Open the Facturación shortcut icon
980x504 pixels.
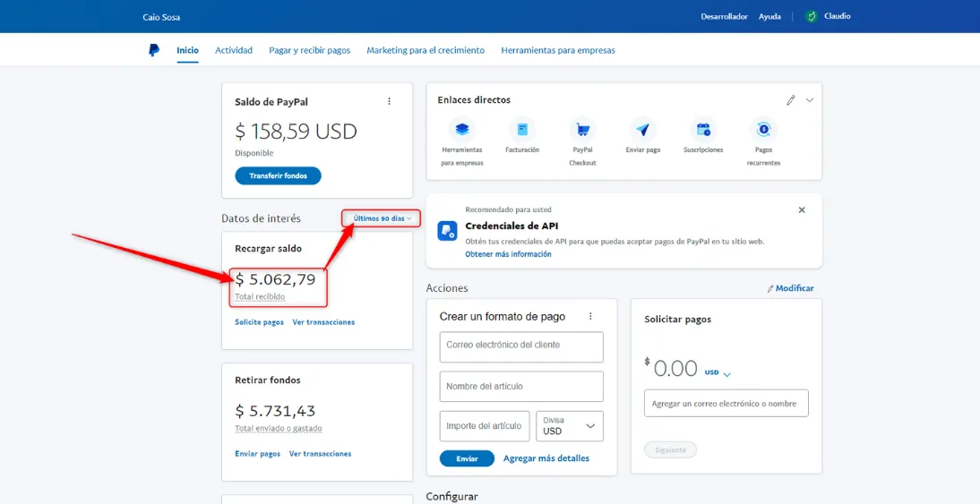pyautogui.click(x=522, y=129)
